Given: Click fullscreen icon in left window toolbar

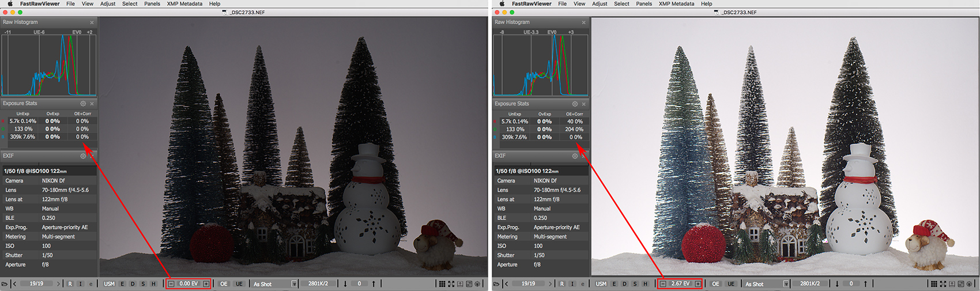Looking at the screenshot, I should pyautogui.click(x=451, y=284).
